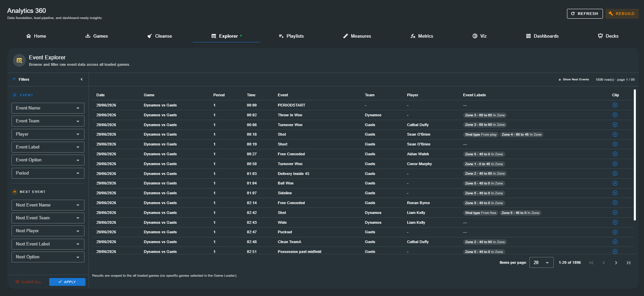The image size is (644, 296).
Task: Click 'Shot type From free' label chip
Action: pos(480,213)
